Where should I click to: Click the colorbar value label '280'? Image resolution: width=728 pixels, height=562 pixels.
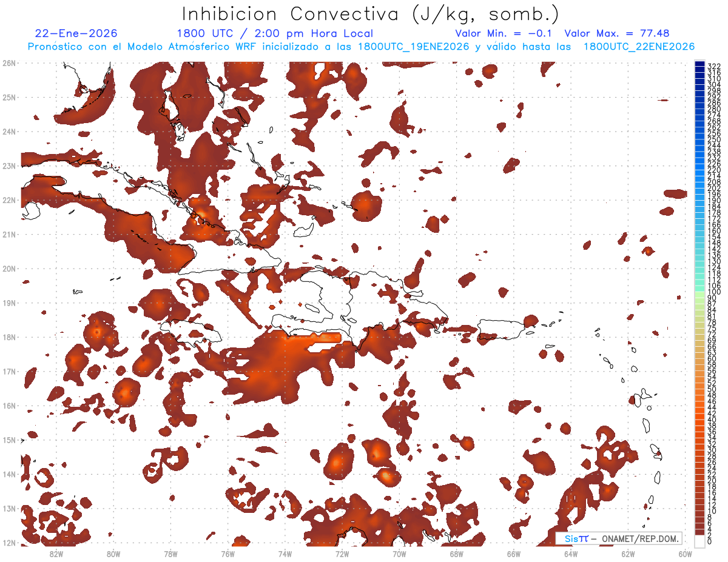point(714,109)
